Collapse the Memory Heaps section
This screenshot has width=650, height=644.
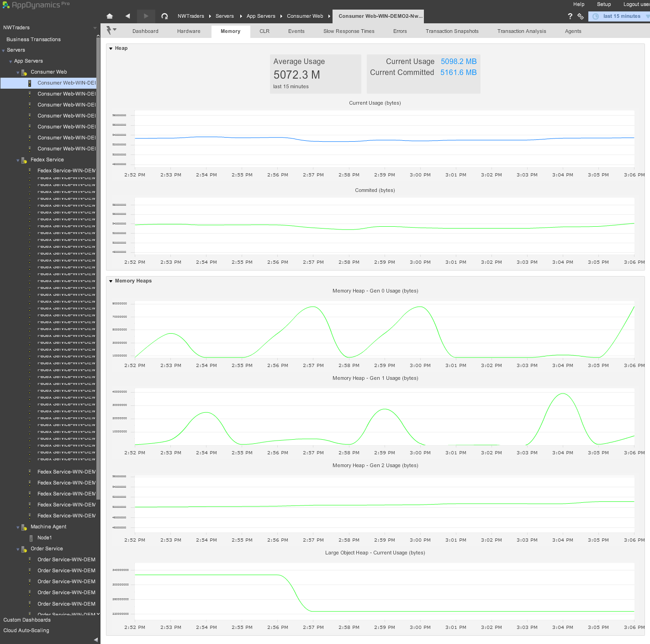click(x=111, y=281)
